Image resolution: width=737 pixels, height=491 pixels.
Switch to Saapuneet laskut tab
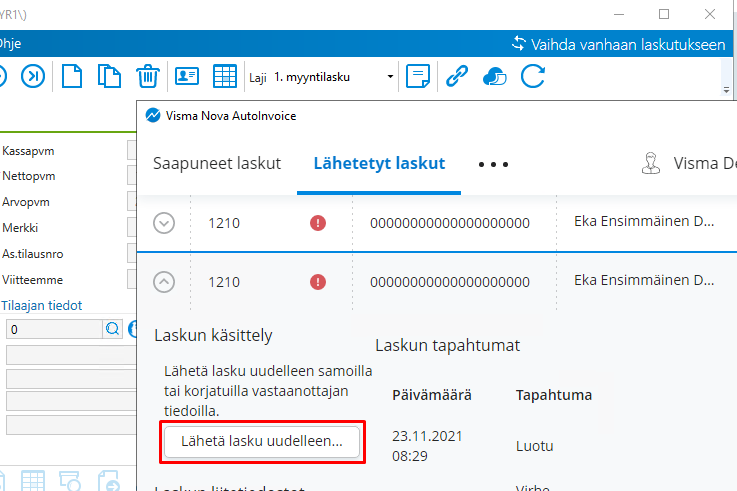click(217, 163)
